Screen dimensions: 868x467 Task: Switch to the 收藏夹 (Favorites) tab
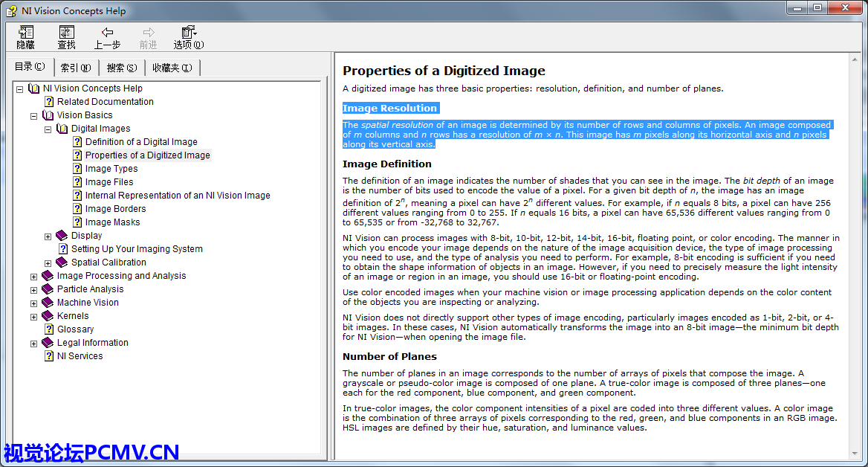(172, 68)
